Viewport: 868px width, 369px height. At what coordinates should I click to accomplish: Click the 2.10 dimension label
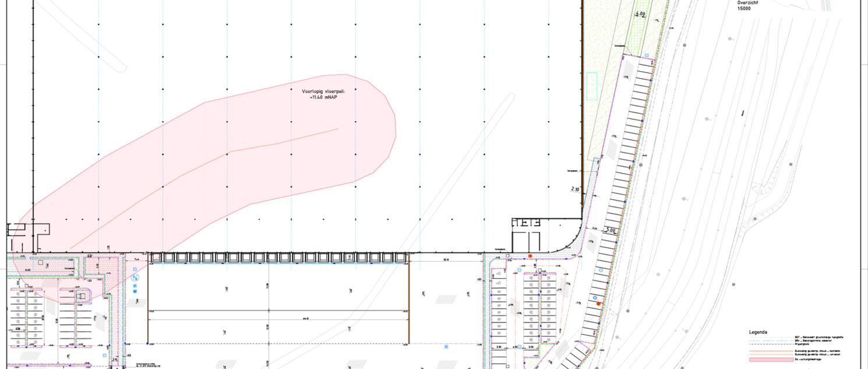(x=577, y=189)
